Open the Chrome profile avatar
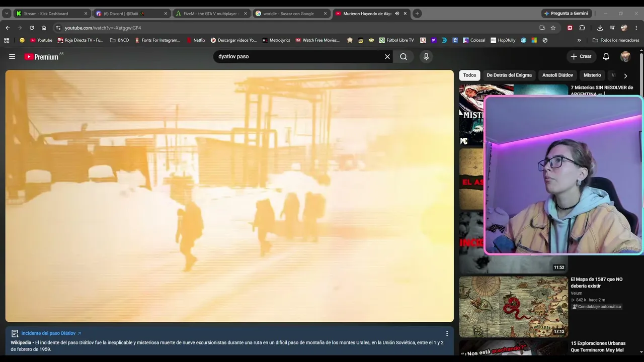 click(x=624, y=28)
